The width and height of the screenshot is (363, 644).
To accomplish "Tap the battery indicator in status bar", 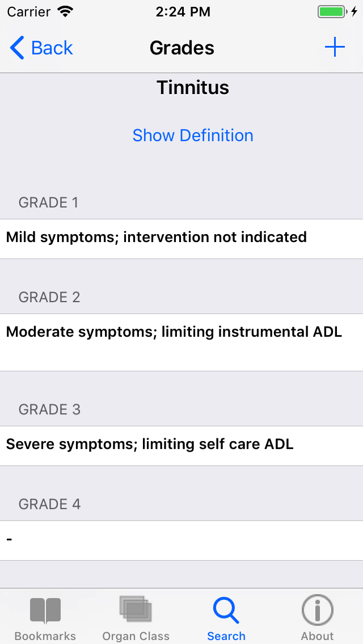I will point(331,12).
